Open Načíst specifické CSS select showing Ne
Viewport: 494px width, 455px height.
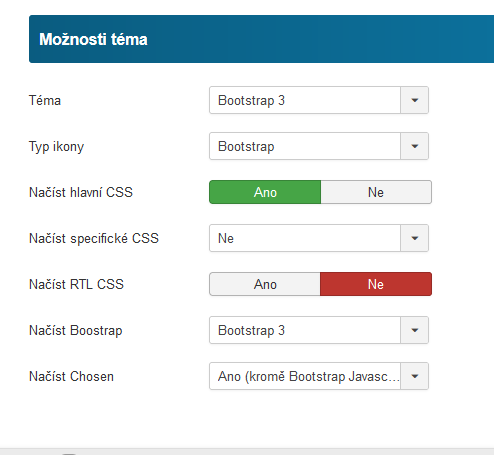[x=319, y=238]
